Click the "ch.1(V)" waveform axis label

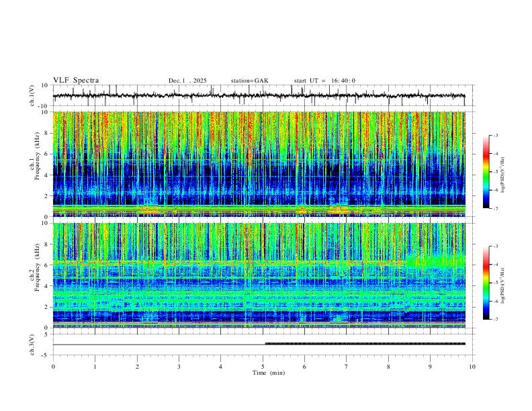[32, 95]
